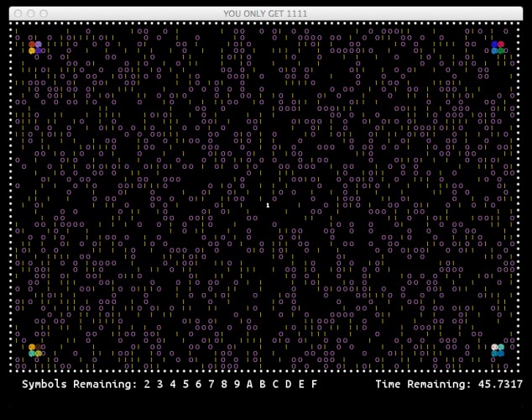Click the red ghost in top-right cluster
532x420 pixels.
501,45
